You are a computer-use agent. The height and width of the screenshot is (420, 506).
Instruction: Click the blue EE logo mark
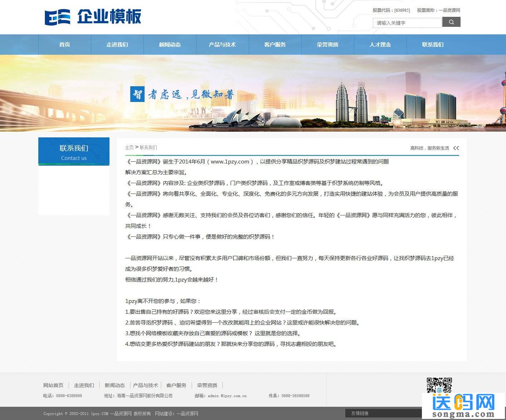57,16
